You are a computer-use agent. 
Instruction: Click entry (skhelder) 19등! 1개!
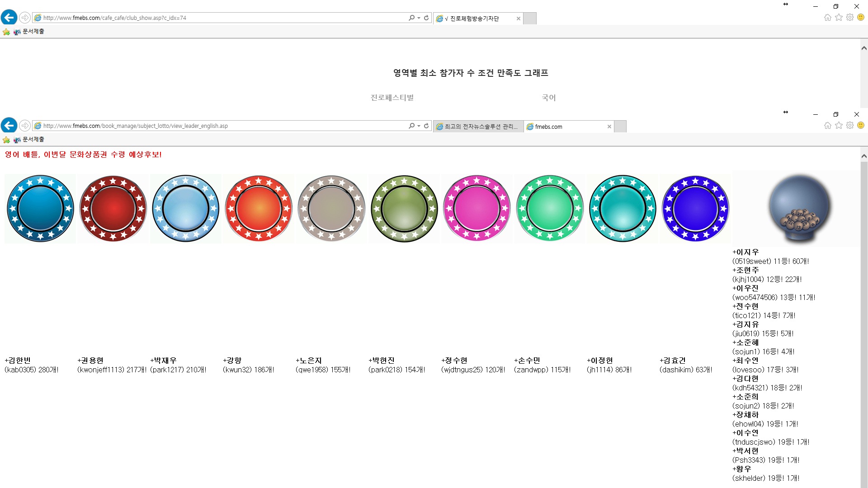(x=766, y=478)
